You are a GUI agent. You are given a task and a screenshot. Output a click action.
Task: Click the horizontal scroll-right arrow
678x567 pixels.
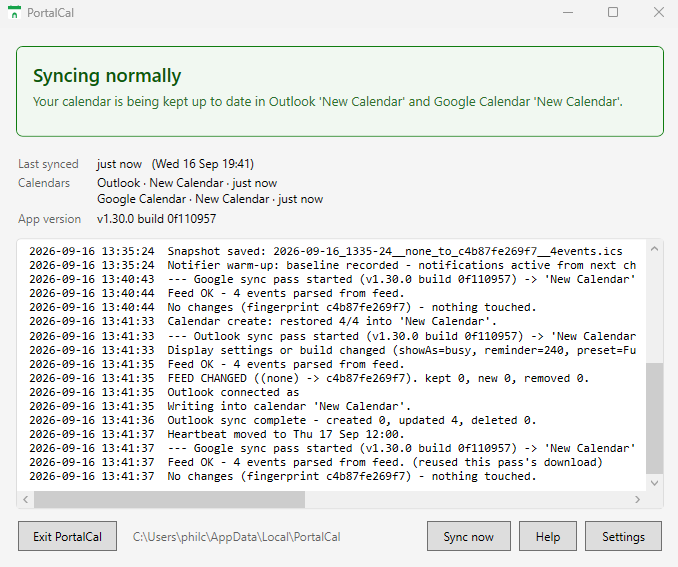pos(637,500)
